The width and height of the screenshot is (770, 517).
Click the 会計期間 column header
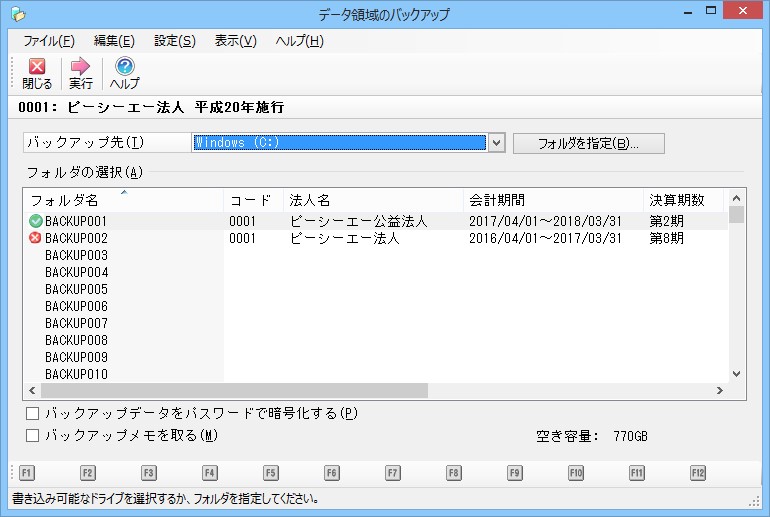coord(497,200)
